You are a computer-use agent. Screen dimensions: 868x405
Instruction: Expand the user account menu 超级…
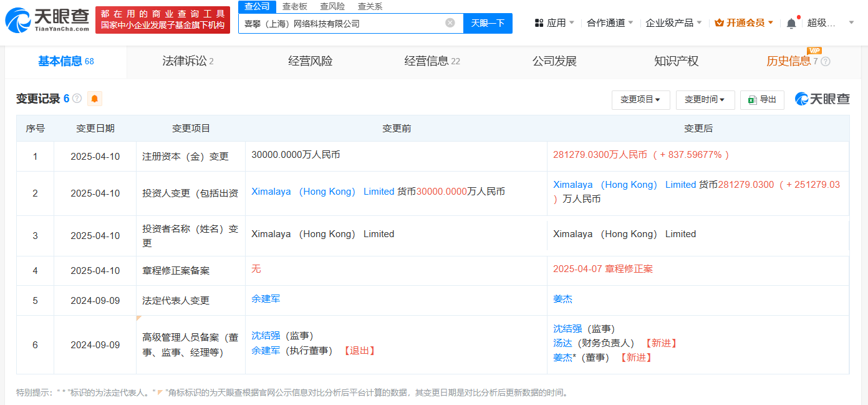pos(831,23)
